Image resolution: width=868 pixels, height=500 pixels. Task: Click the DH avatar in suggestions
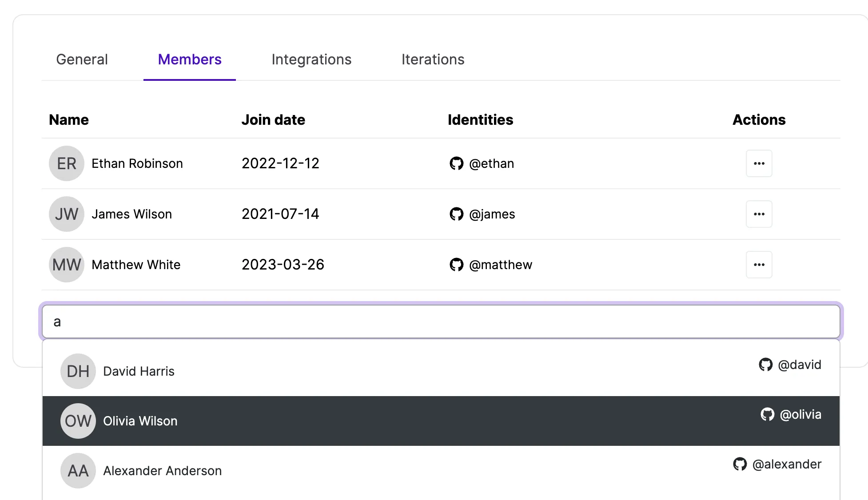(78, 371)
